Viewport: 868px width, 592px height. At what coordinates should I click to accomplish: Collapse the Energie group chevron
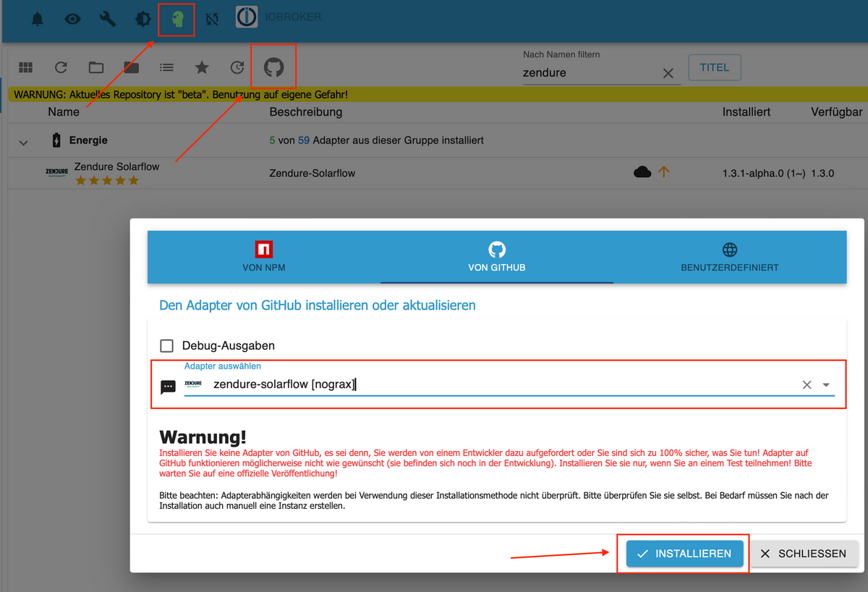pyautogui.click(x=23, y=142)
